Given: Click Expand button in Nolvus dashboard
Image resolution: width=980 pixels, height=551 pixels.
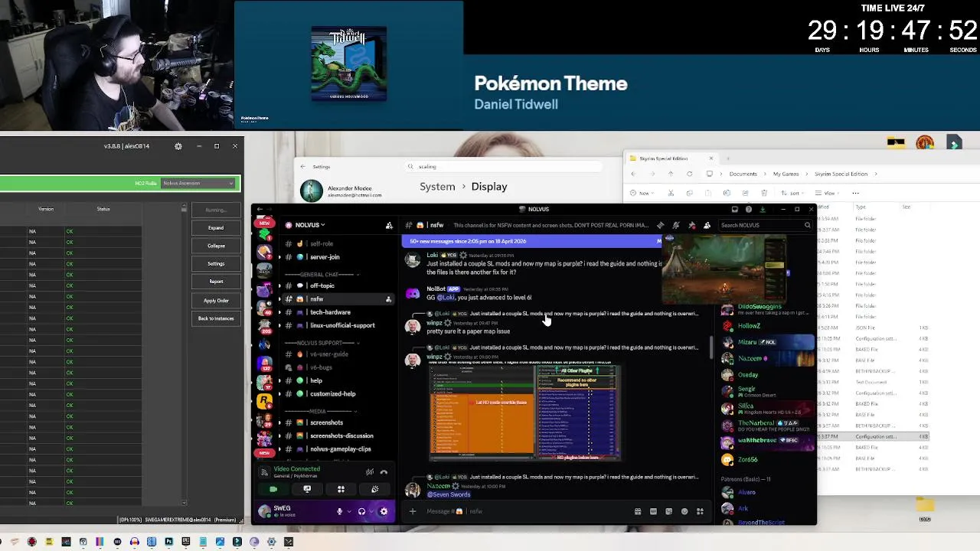Looking at the screenshot, I should point(216,228).
